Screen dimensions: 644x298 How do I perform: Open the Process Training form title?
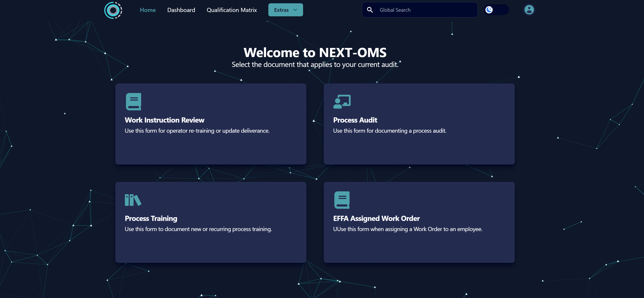click(x=151, y=218)
